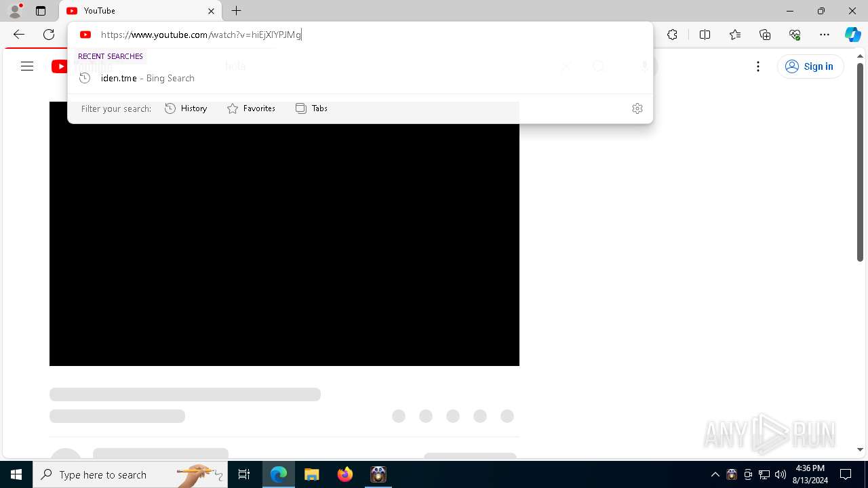The width and height of the screenshot is (868, 488).
Task: Open address bar suggestion settings gear
Action: (x=637, y=108)
